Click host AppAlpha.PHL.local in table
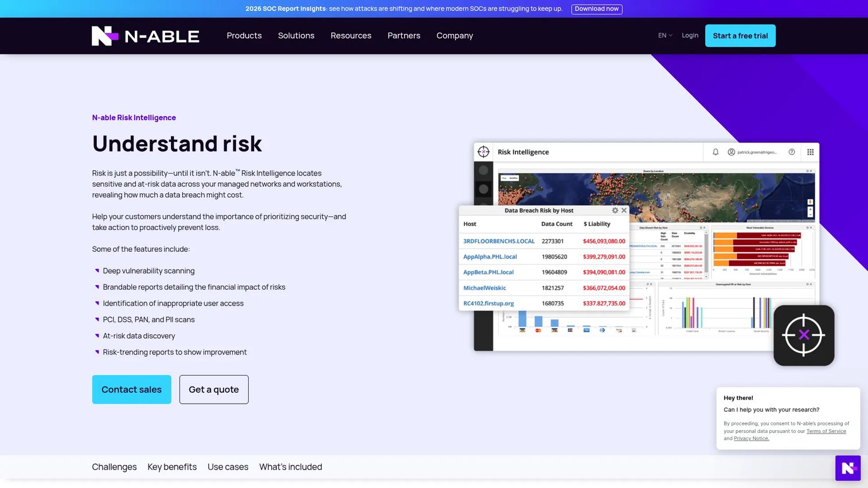This screenshot has height=488, width=868. (x=490, y=257)
